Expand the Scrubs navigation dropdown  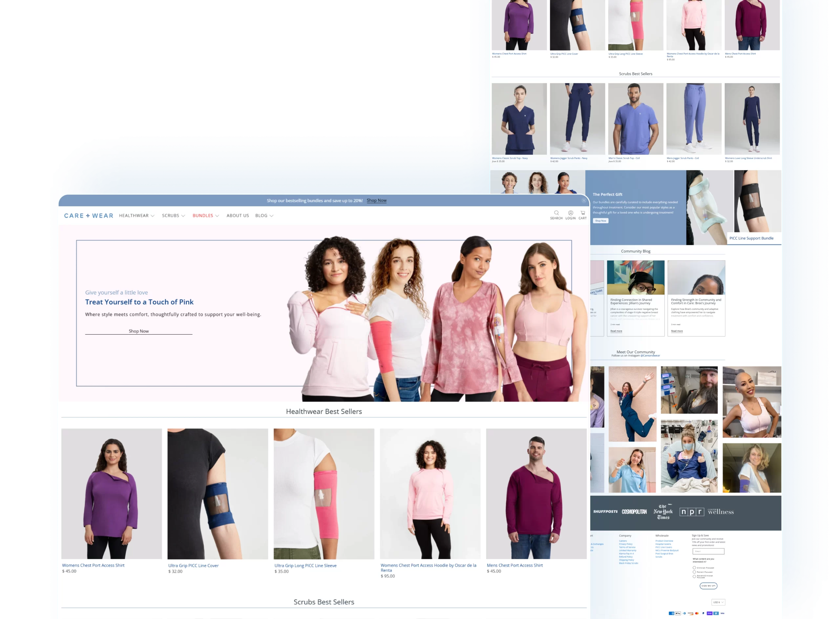pos(173,216)
